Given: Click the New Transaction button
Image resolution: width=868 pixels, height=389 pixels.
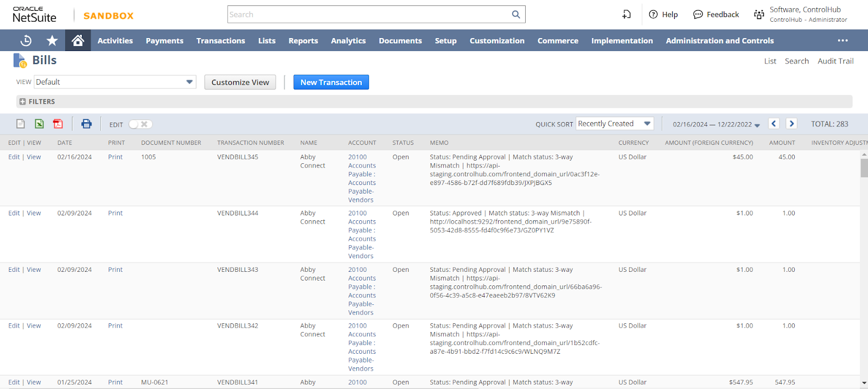Looking at the screenshot, I should (x=331, y=82).
